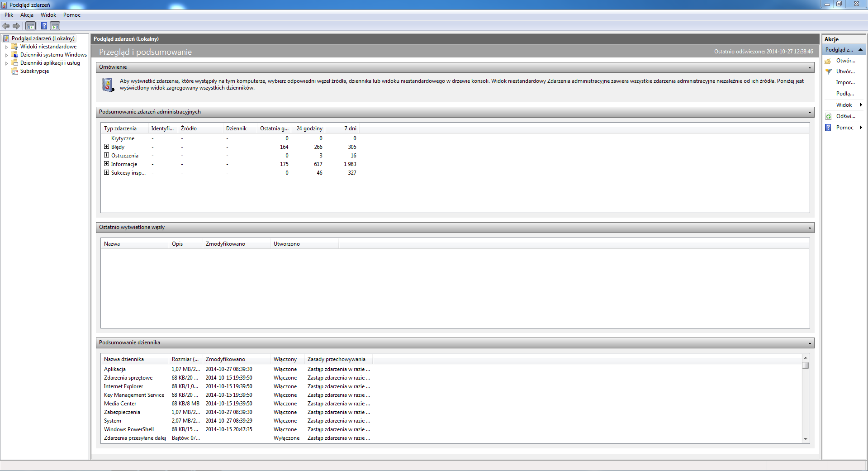Click Odświ... action label
The height and width of the screenshot is (471, 868).
846,116
